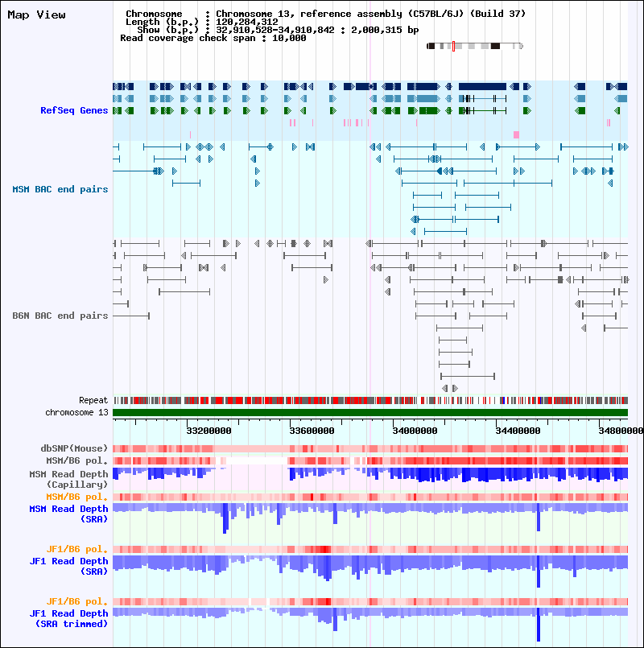Screen dimensions: 644x648
Task: Open the RefSeq Genes track label
Action: pyautogui.click(x=74, y=110)
